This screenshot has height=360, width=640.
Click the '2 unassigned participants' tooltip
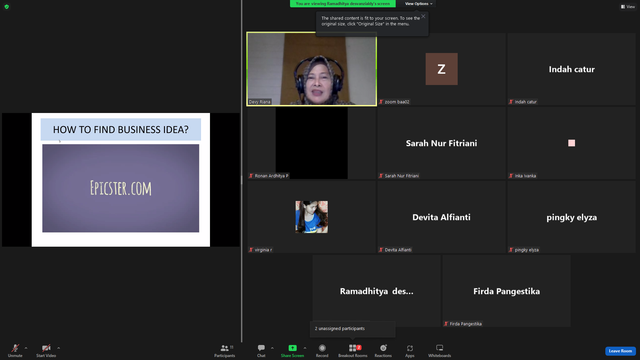tap(353, 329)
